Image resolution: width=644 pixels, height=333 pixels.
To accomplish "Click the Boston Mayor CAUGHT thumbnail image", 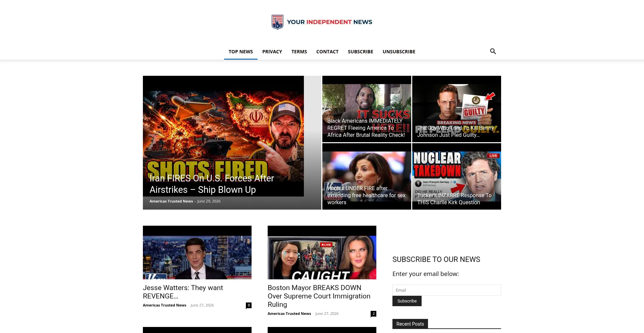I will [322, 253].
